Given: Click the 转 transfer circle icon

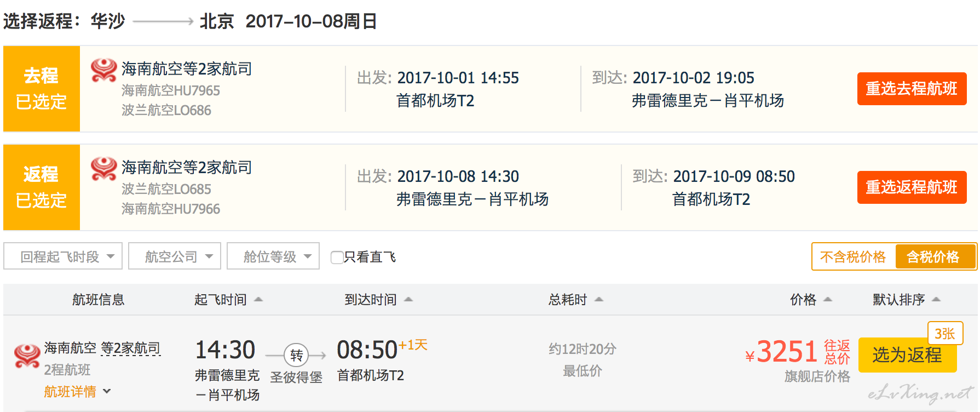Looking at the screenshot, I should 296,356.
